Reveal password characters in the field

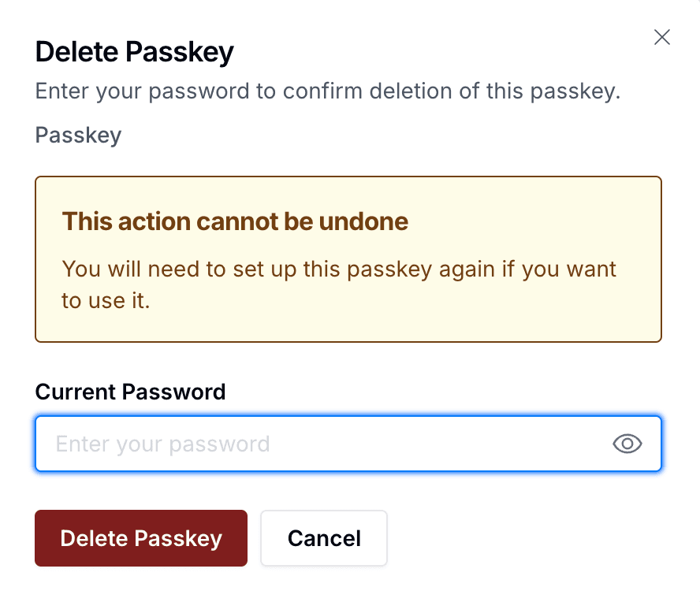tap(627, 444)
